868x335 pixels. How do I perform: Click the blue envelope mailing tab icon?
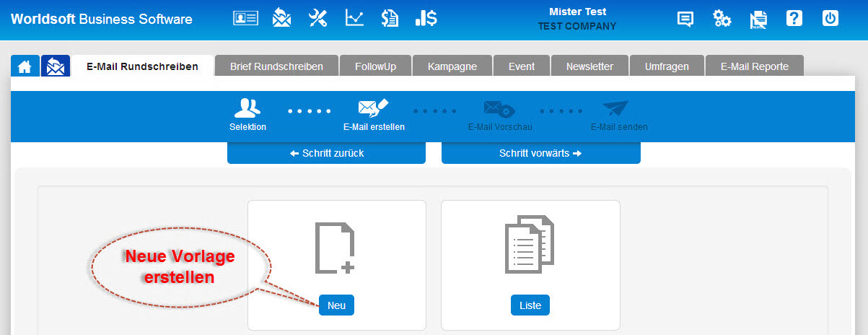pos(55,66)
